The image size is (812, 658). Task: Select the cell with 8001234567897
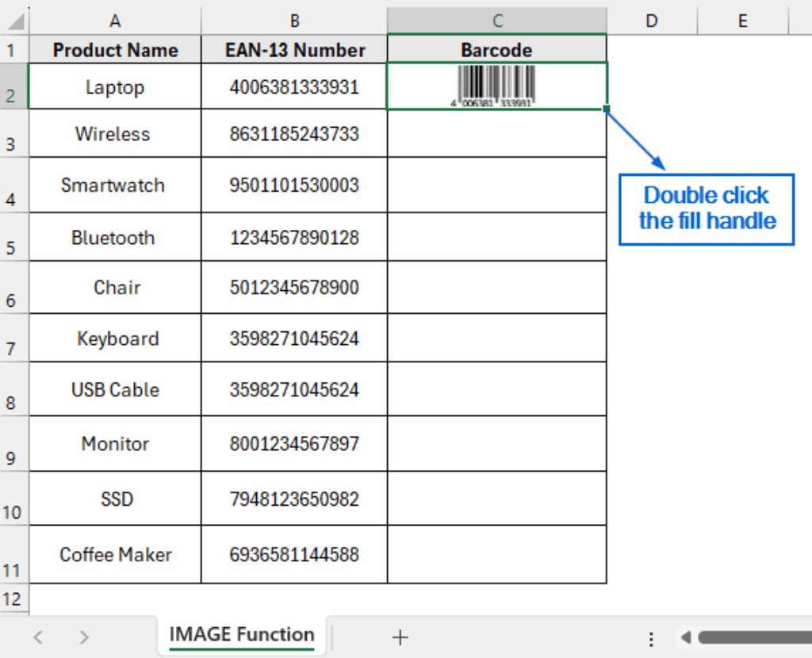pos(294,444)
